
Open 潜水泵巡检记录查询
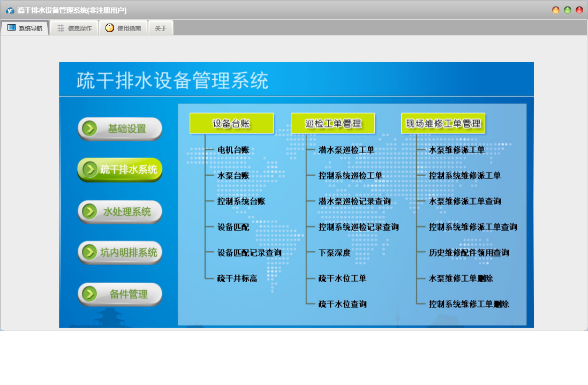click(355, 201)
